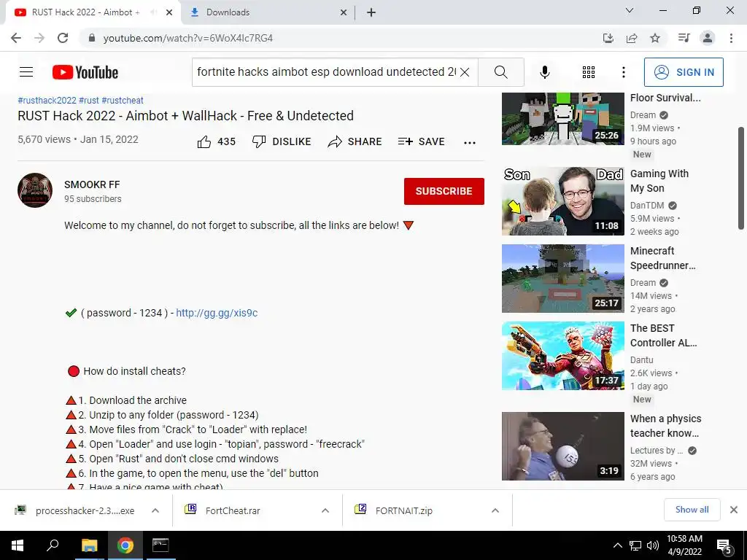The width and height of the screenshot is (747, 560).
Task: Open the taskbar volume control
Action: point(653,545)
